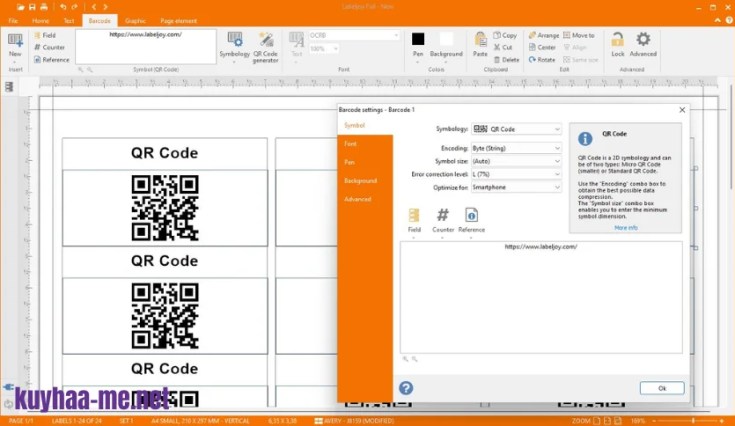Collapse the ribbon using the top-right chevron
The image size is (735, 426).
(x=717, y=21)
